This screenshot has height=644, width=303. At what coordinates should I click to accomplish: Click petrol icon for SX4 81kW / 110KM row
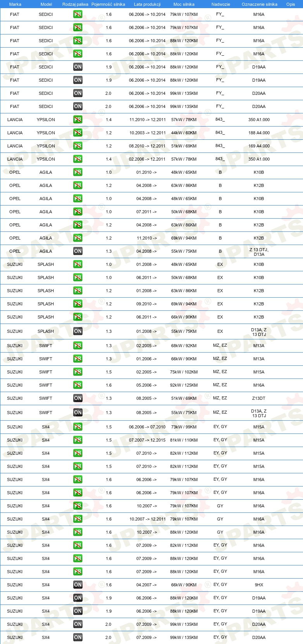[78, 440]
